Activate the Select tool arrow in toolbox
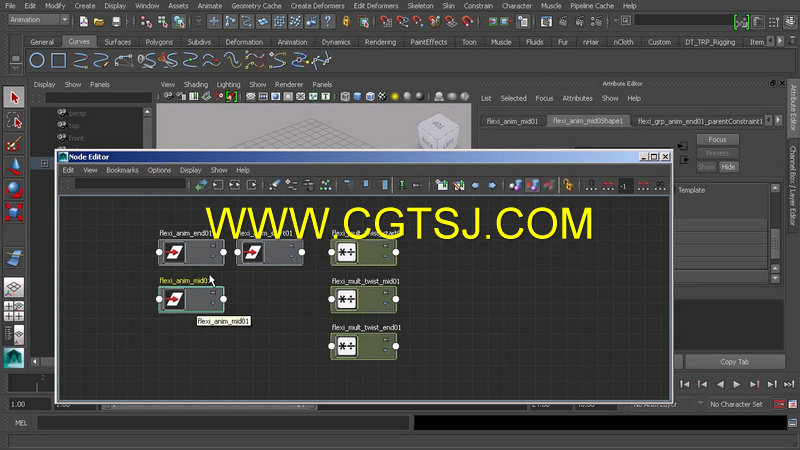Image resolution: width=800 pixels, height=450 pixels. (14, 97)
